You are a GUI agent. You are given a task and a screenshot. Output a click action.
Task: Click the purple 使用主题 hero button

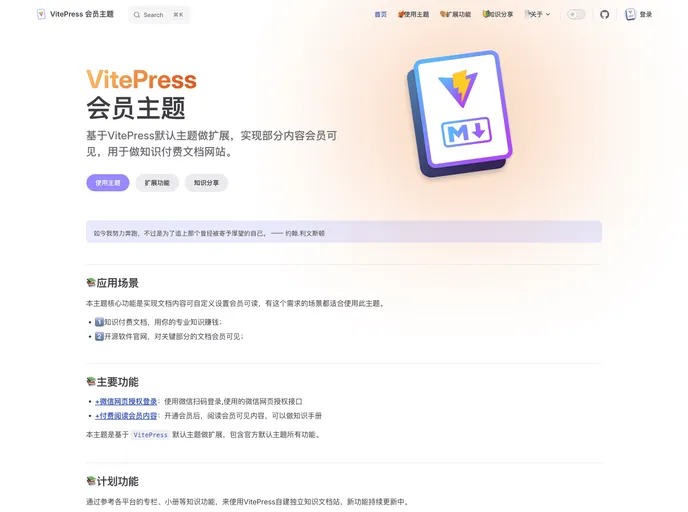click(108, 183)
